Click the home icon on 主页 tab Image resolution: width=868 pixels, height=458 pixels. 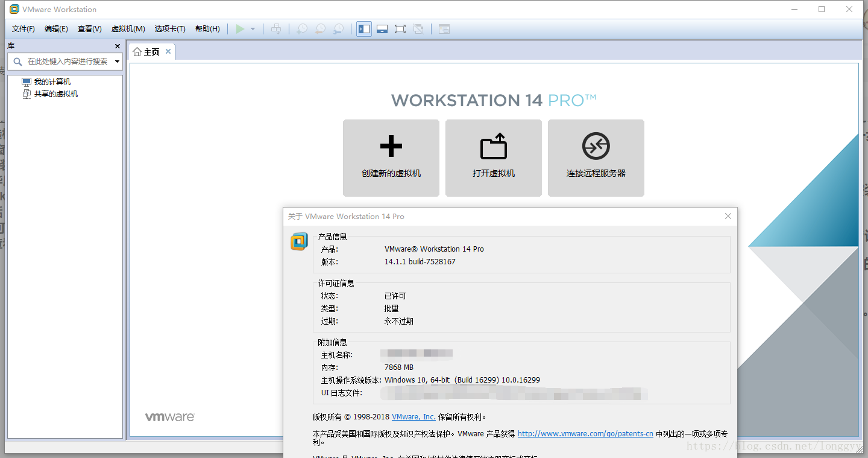(137, 52)
